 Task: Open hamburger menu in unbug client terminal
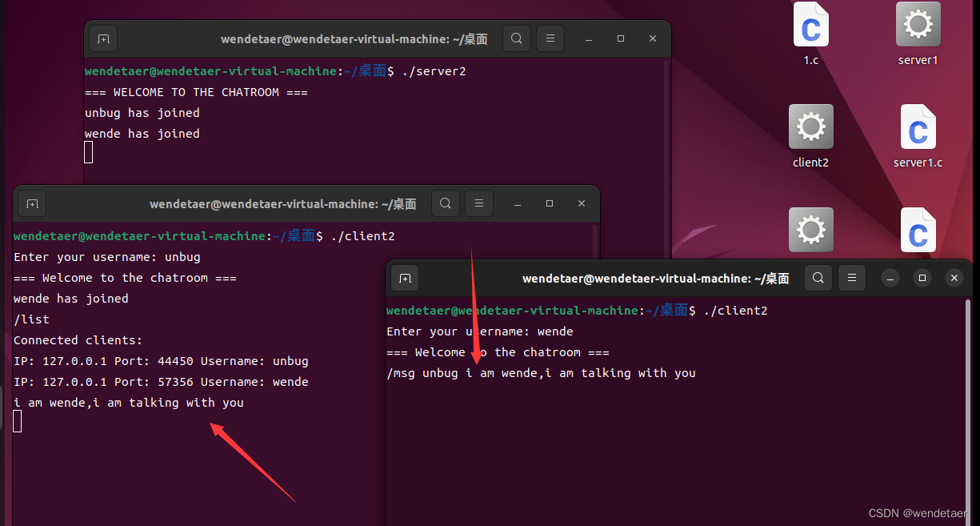click(478, 203)
